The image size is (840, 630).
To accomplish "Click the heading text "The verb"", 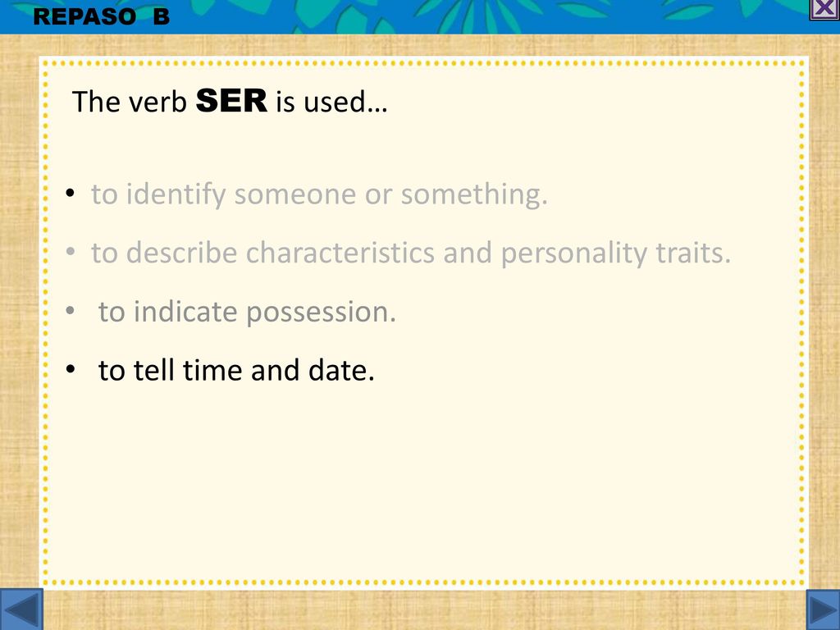I will click(129, 101).
